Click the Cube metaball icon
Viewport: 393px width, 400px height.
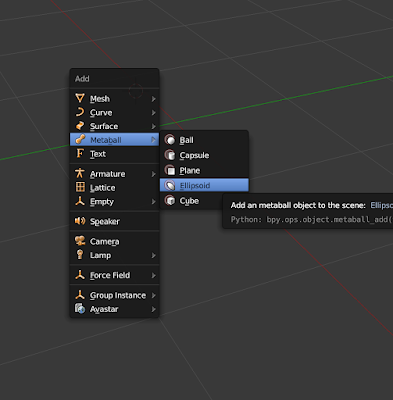(x=170, y=201)
